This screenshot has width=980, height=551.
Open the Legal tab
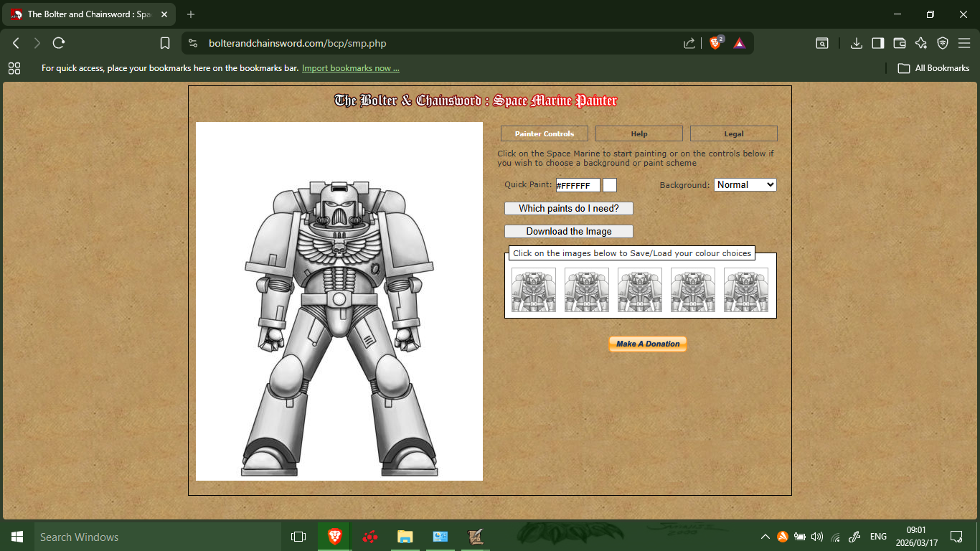click(733, 133)
